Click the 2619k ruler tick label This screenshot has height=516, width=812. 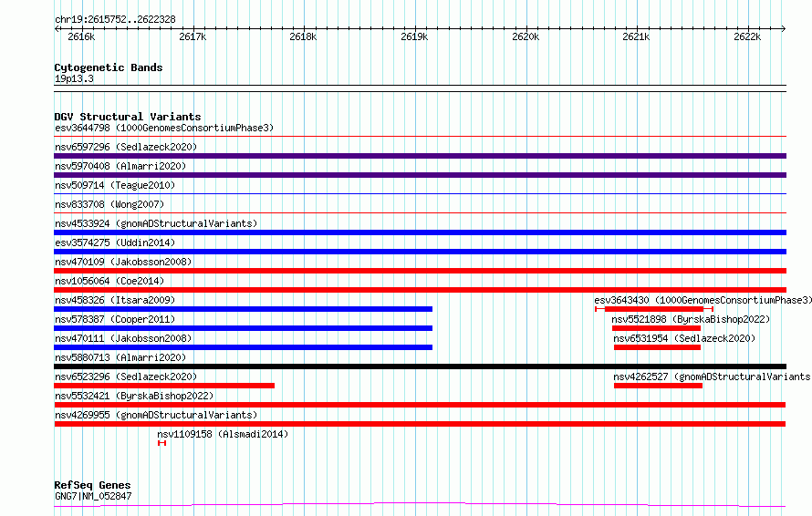tap(414, 36)
